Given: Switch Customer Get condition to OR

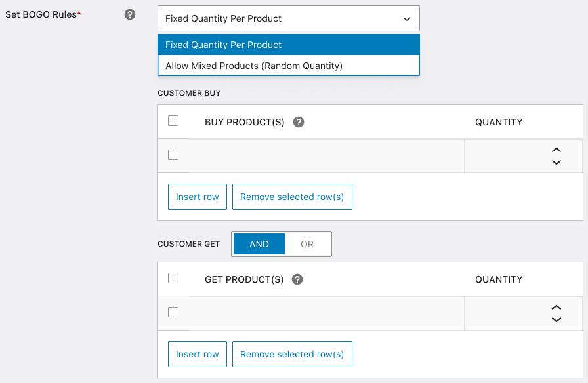Looking at the screenshot, I should (x=307, y=244).
